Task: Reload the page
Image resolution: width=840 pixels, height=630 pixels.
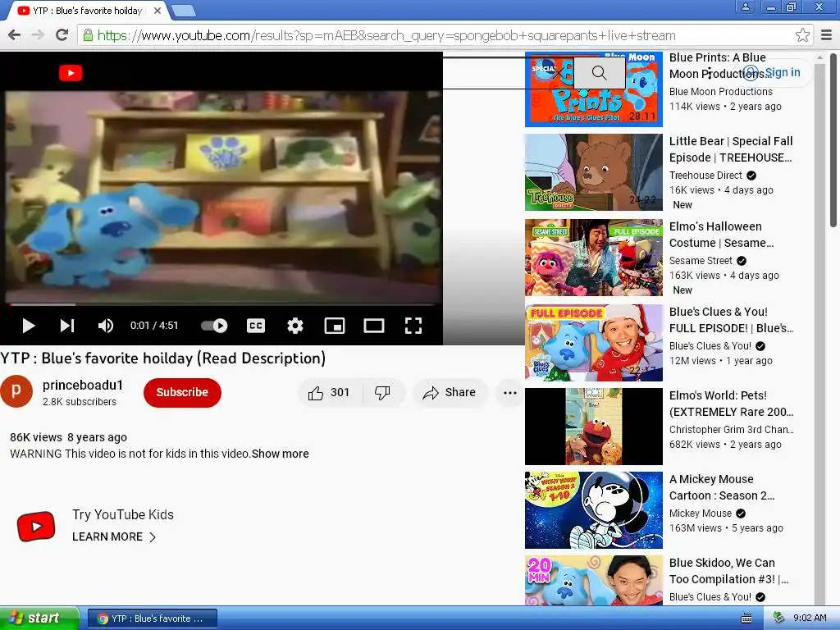Action: coord(62,35)
